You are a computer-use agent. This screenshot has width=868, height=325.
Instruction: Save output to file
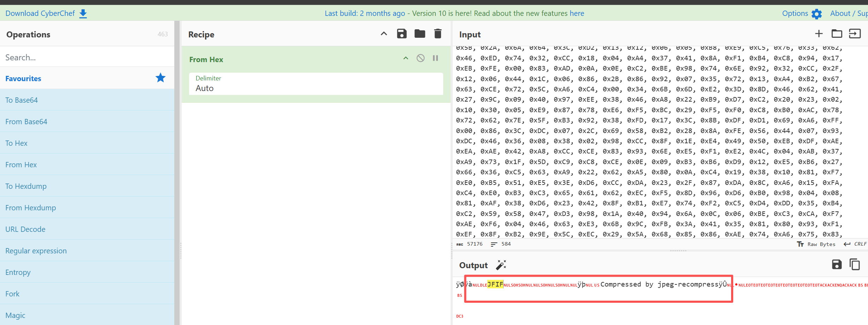click(837, 264)
